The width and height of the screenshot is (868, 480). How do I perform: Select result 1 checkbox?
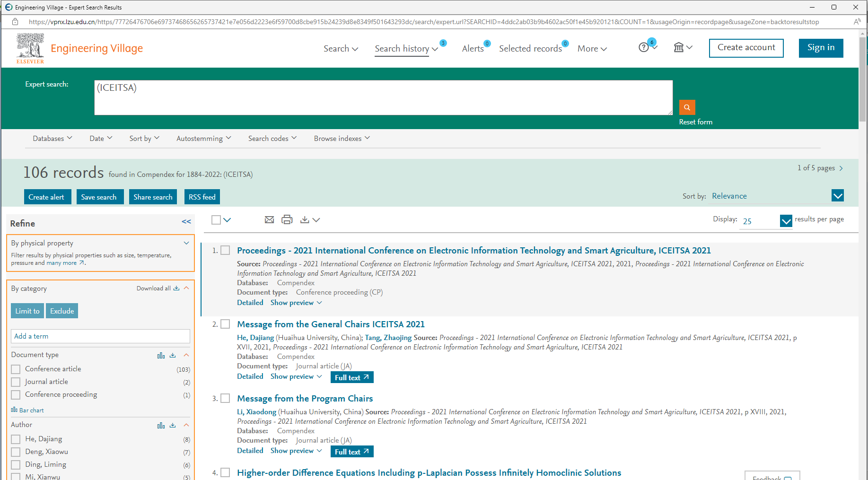(x=226, y=250)
